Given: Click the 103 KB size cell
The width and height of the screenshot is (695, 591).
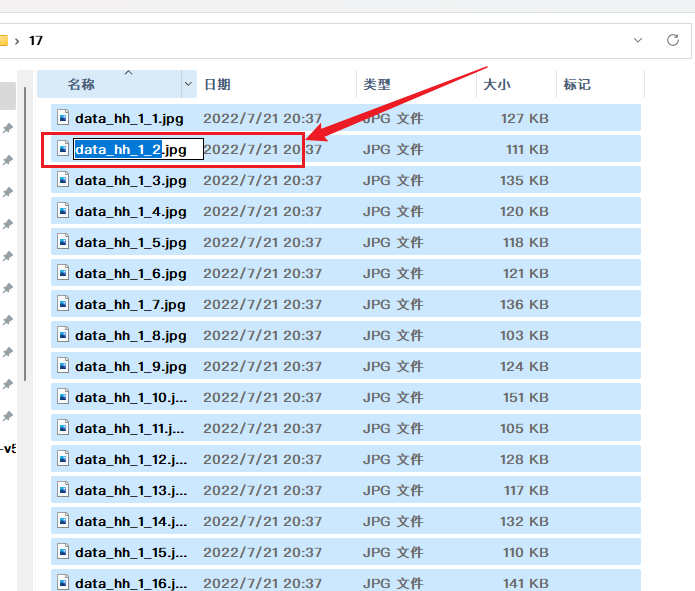Looking at the screenshot, I should pyautogui.click(x=524, y=335).
